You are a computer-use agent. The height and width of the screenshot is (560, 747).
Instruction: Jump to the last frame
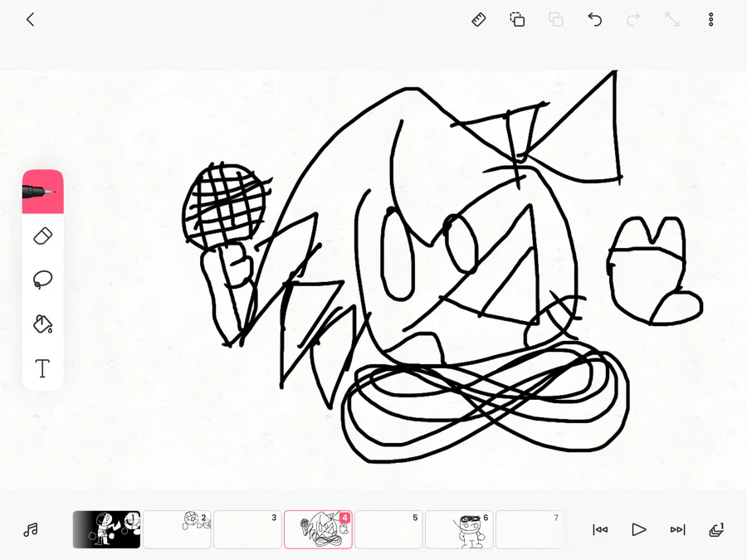point(677,529)
